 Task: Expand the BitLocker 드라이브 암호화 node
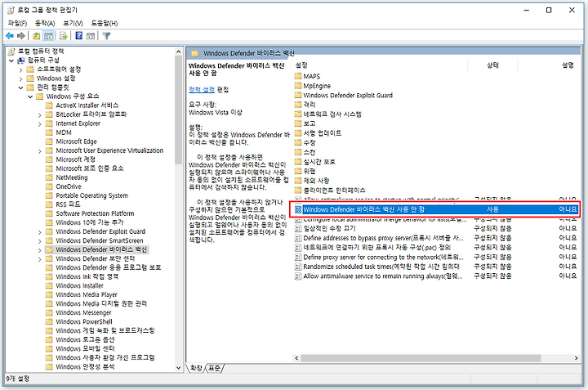(40, 114)
